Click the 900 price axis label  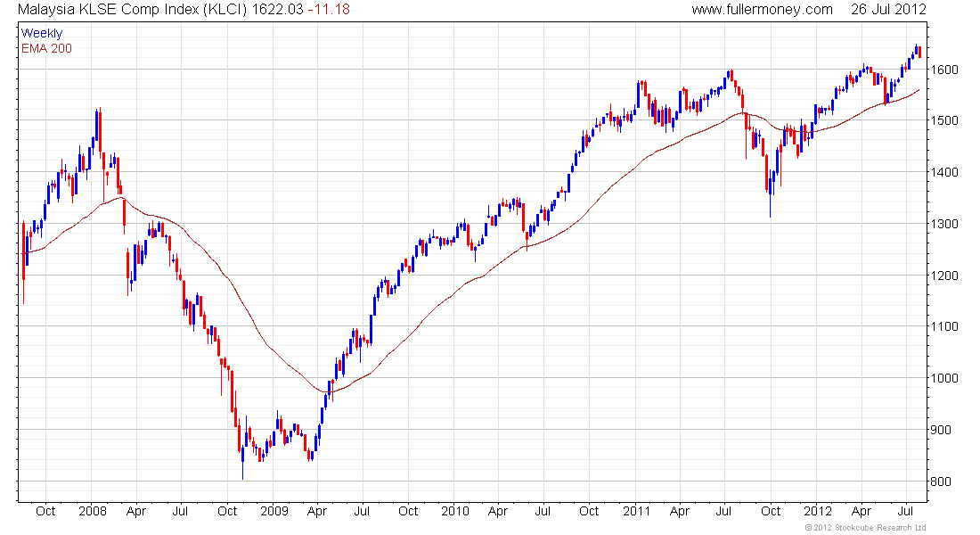(x=941, y=430)
